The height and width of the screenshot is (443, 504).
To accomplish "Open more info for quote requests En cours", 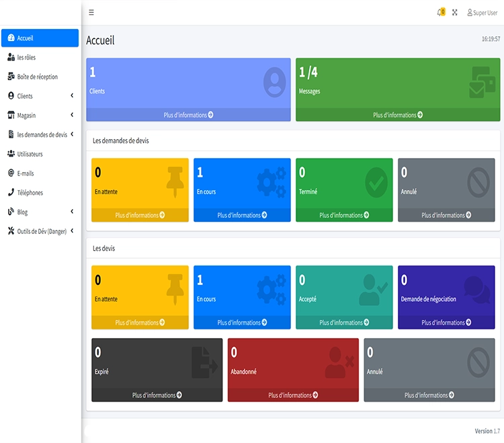I will (x=242, y=215).
